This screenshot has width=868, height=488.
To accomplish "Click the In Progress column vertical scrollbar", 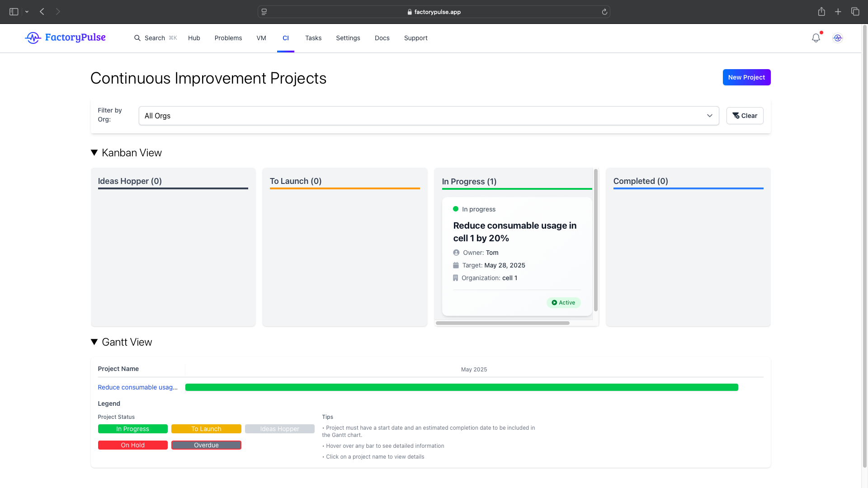I will (596, 240).
